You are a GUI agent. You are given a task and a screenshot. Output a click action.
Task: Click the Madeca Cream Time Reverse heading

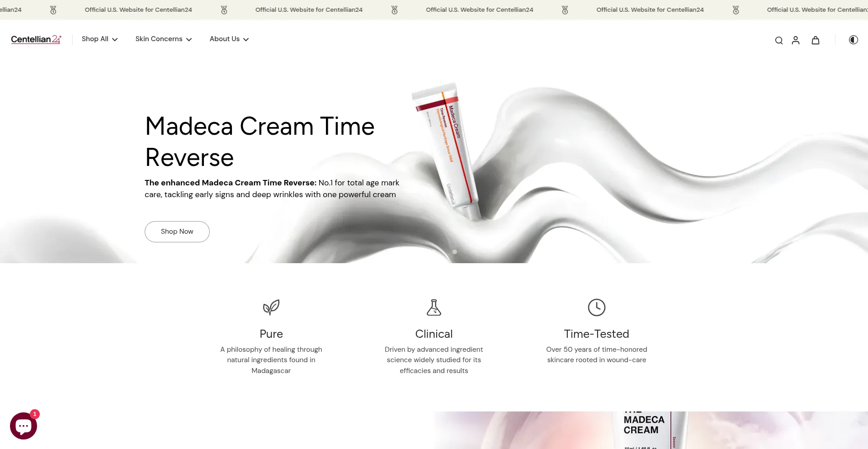tap(259, 142)
